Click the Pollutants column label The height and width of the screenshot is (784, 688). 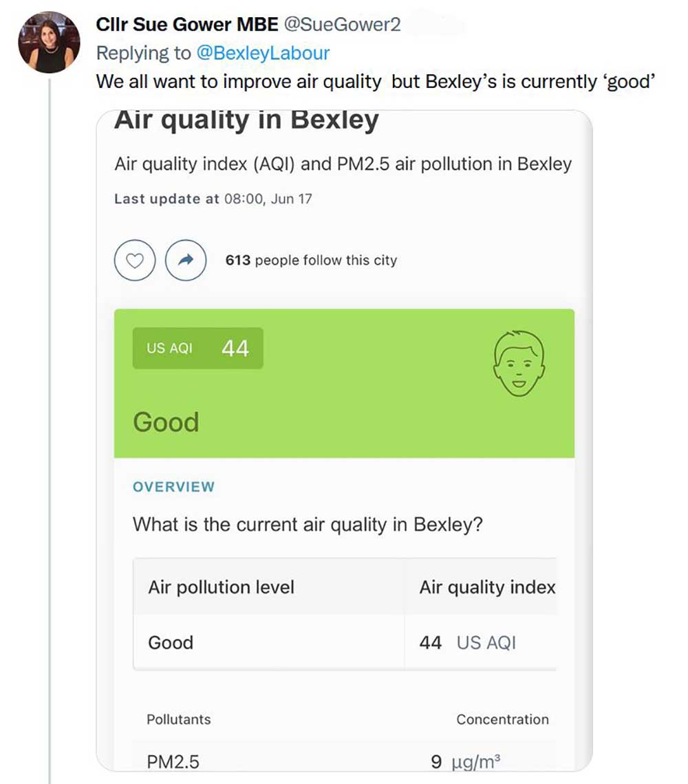click(x=179, y=720)
